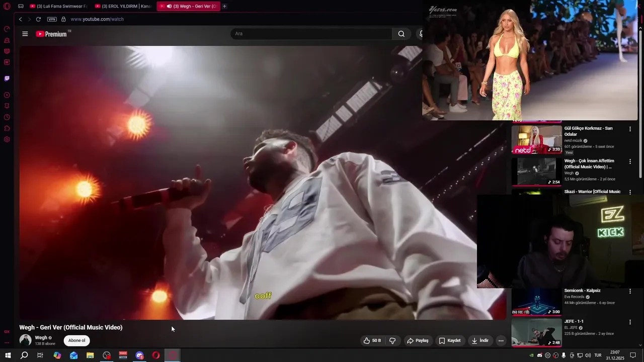Like the video with 50 B
The width and height of the screenshot is (644, 362).
tap(372, 340)
